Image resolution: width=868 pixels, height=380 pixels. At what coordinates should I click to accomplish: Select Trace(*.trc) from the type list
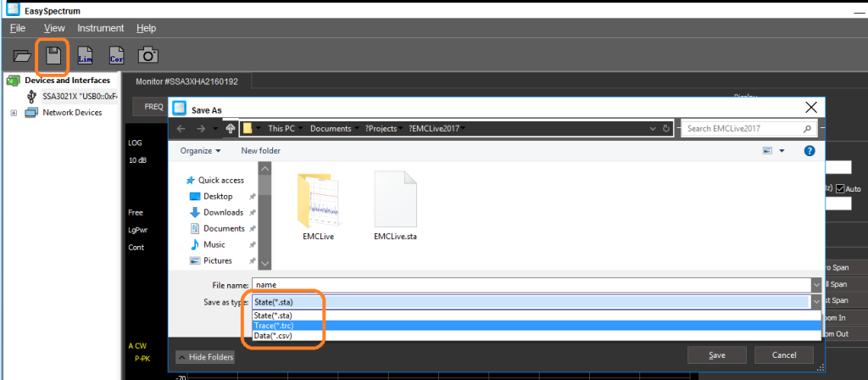tap(274, 326)
